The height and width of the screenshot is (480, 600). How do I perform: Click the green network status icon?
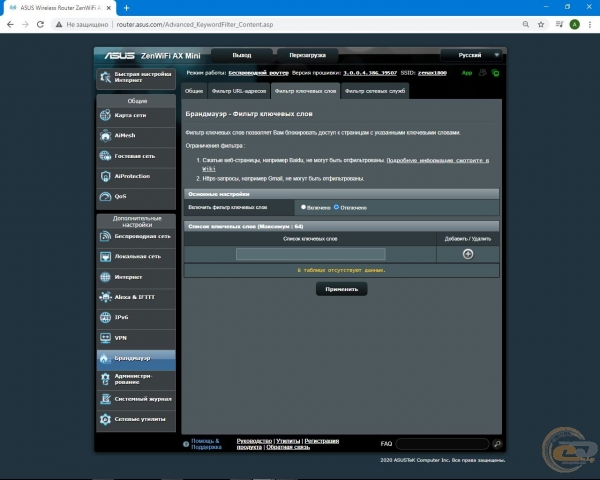[x=495, y=73]
